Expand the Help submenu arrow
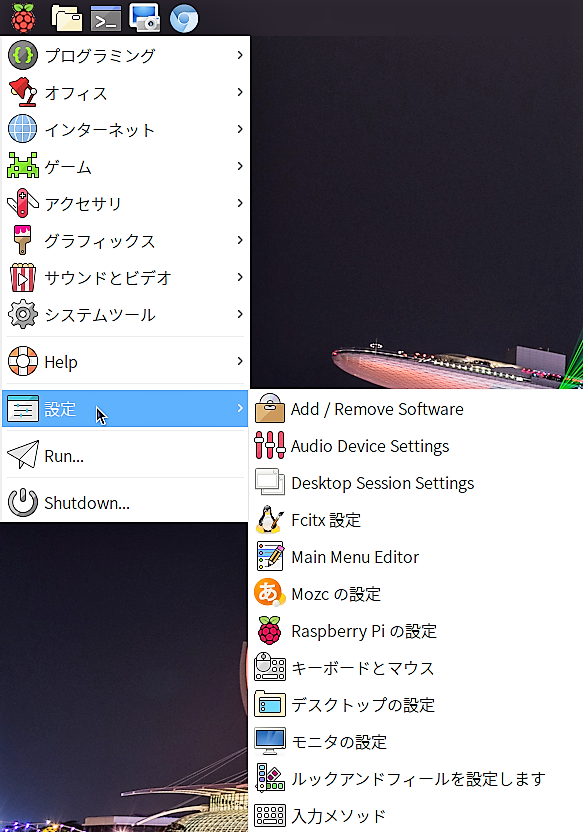The width and height of the screenshot is (583, 832). 240,361
